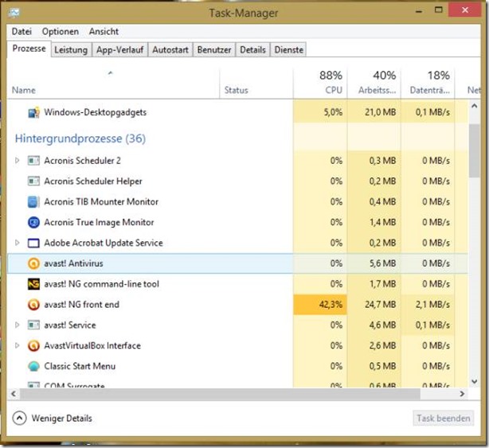Click the Weniger Details link
The image size is (489, 448).
[x=61, y=418]
